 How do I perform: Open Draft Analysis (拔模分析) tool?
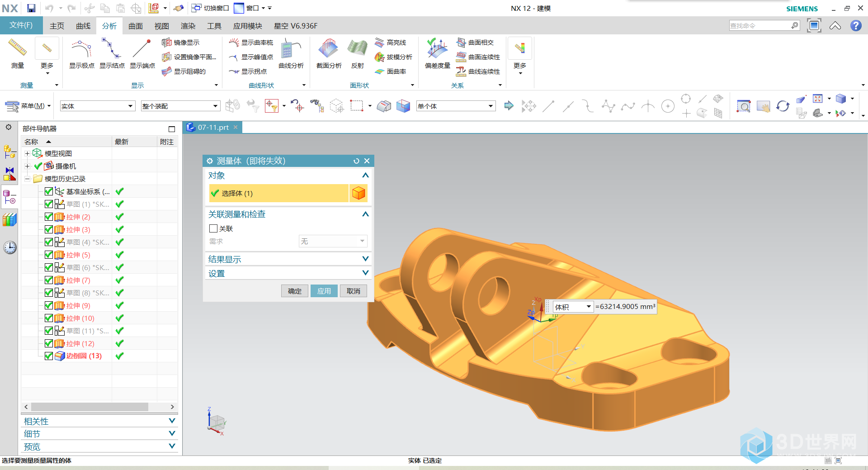(x=393, y=57)
